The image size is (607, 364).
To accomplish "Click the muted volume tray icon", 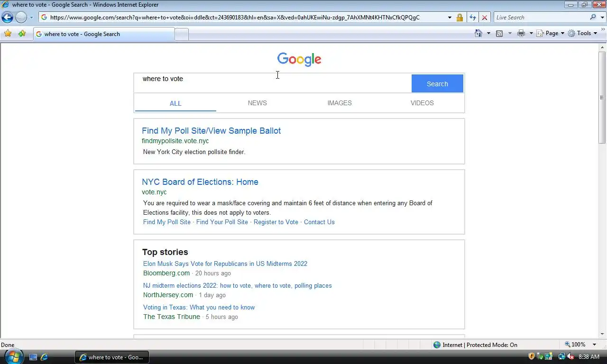I will point(570,356).
